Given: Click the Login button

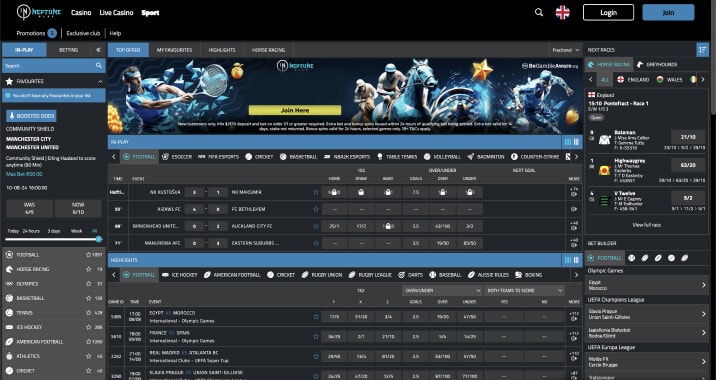Looking at the screenshot, I should tap(608, 12).
